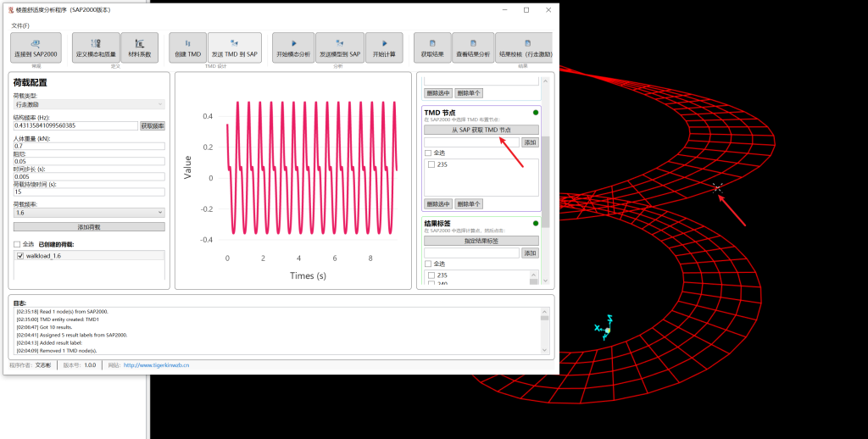The width and height of the screenshot is (868, 439).
Task: Check label 235 in 结果标签 list
Action: (431, 275)
